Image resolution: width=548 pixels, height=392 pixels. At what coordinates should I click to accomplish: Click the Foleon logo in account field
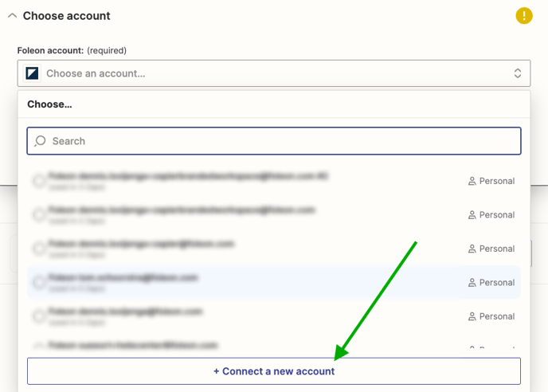pyautogui.click(x=32, y=73)
